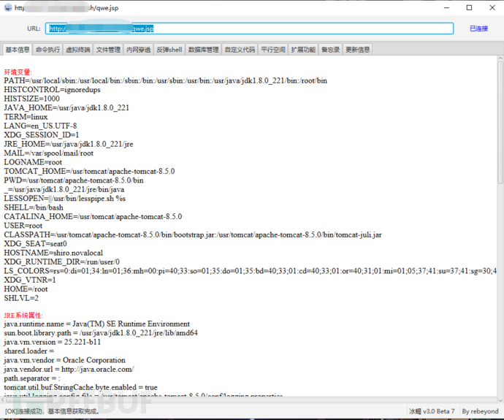Click the SHELL=/bin/bash line
The height and width of the screenshot is (420, 504).
tap(34, 207)
